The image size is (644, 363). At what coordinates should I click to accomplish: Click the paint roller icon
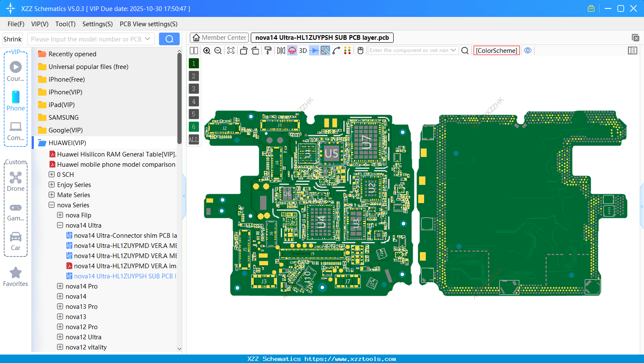click(268, 51)
